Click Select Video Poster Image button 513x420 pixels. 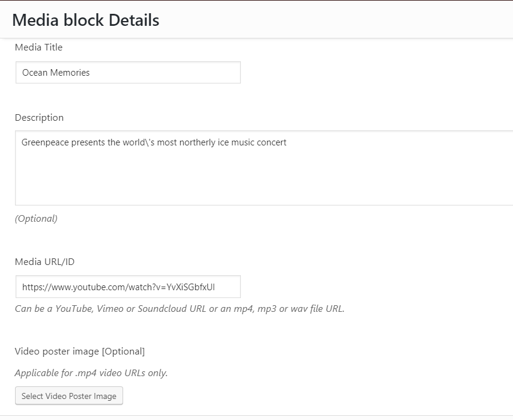coord(69,396)
